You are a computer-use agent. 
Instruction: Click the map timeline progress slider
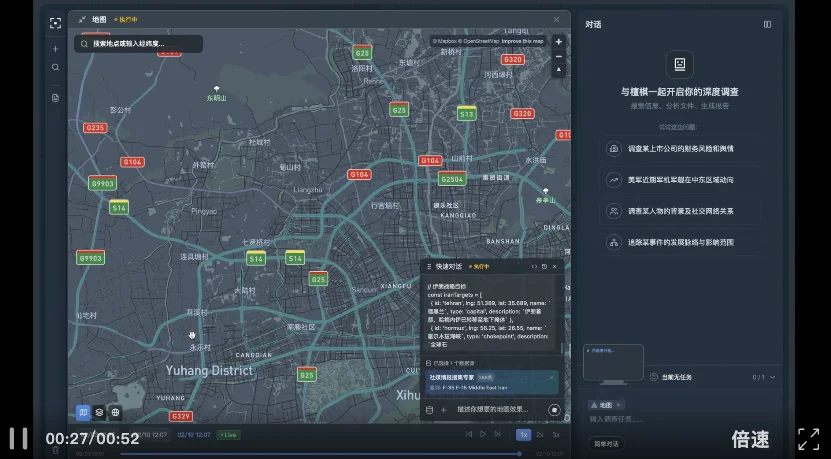pos(320,453)
